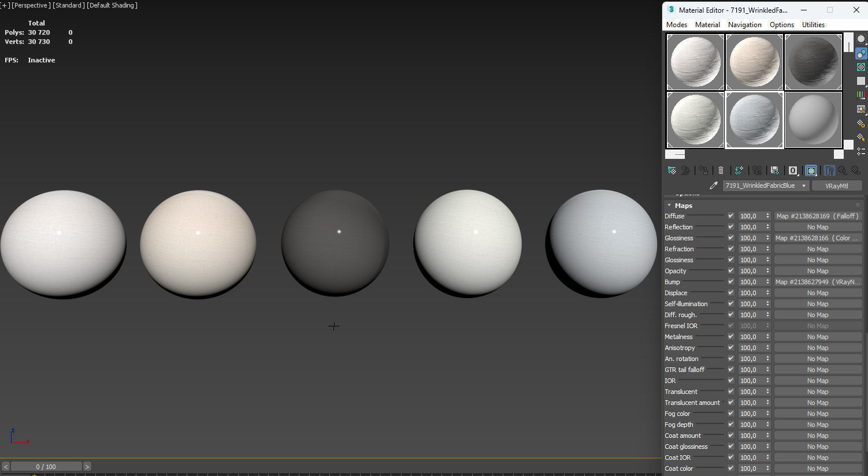The height and width of the screenshot is (476, 868).
Task: Click the Make Preview filmstrip icon
Action: pyautogui.click(x=861, y=109)
